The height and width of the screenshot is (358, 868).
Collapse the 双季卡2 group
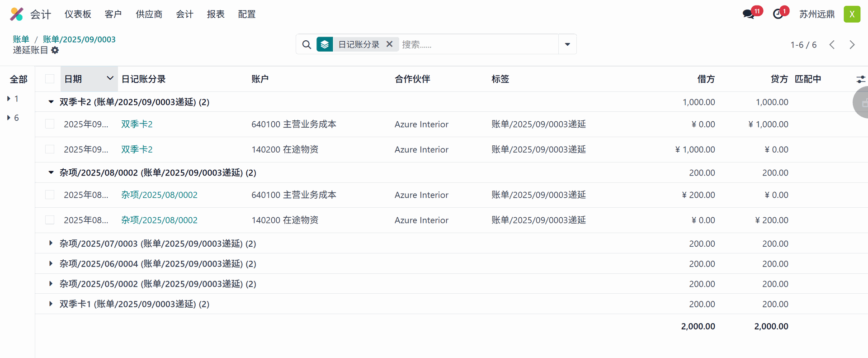pyautogui.click(x=51, y=102)
